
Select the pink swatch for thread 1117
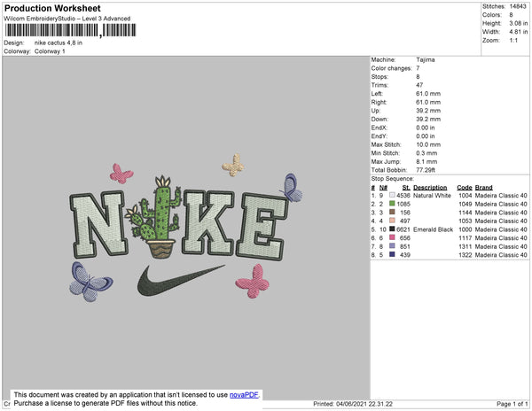click(392, 237)
